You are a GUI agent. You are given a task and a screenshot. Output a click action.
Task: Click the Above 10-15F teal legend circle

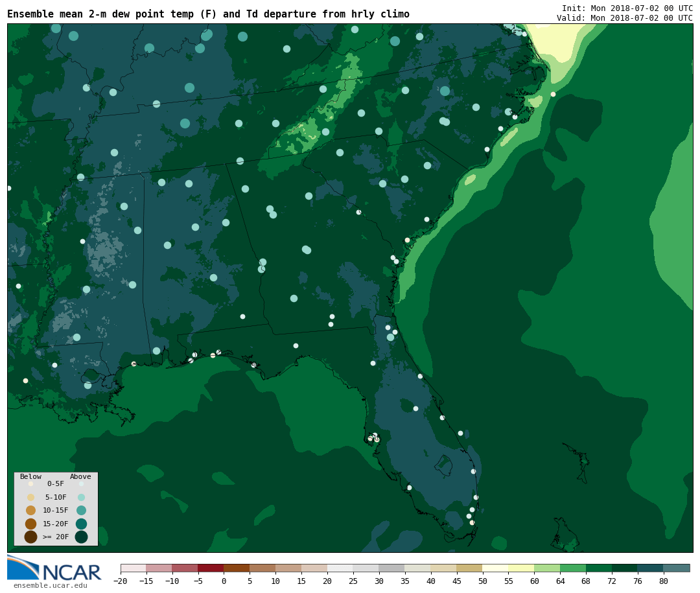tap(81, 511)
